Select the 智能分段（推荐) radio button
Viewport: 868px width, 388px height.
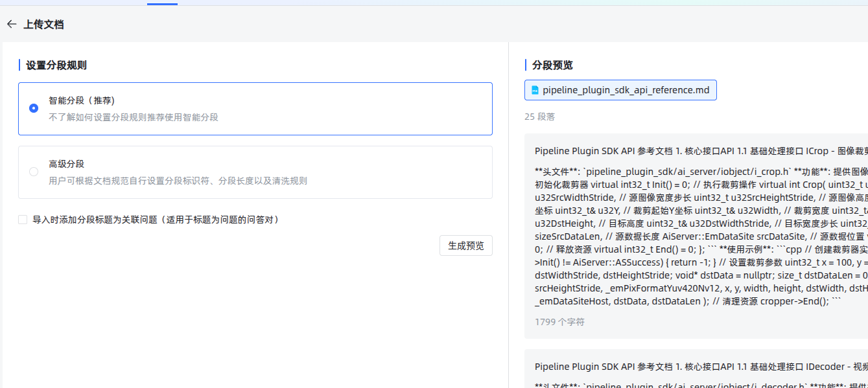[x=34, y=108]
